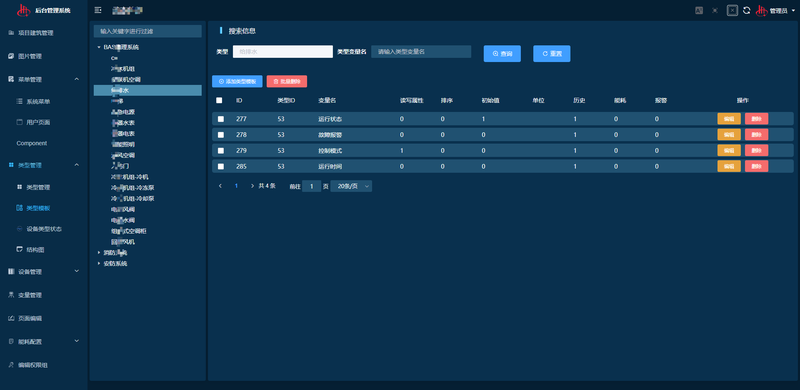Screen dimensions: 800x390
Task: Click the 结构图 structure icon
Action: pyautogui.click(x=19, y=250)
